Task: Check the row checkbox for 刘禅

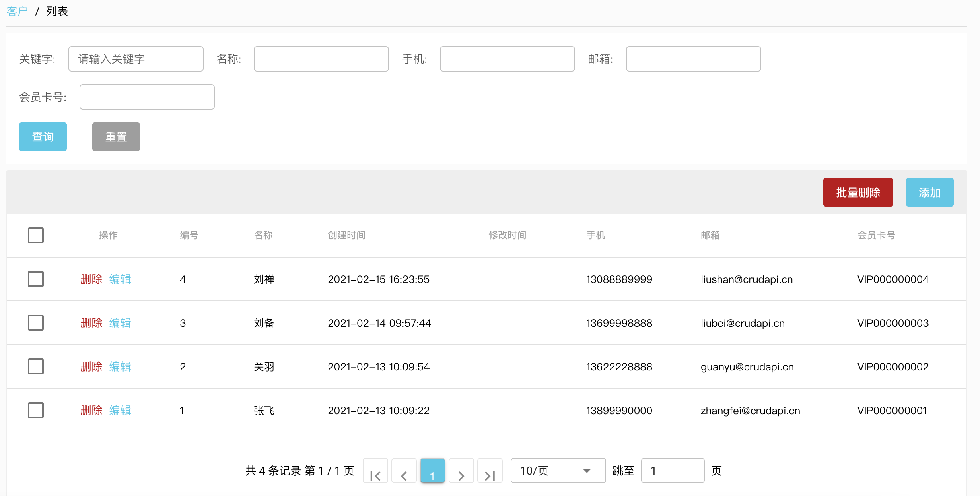Action: [x=36, y=279]
